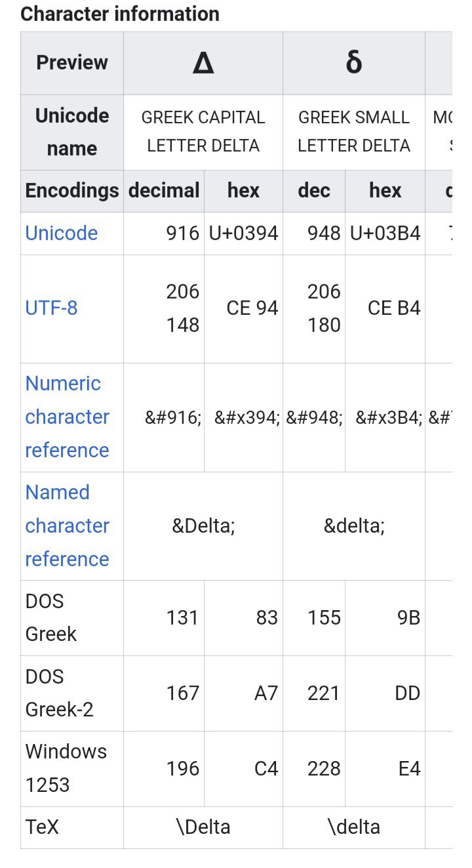This screenshot has height=868, width=472.
Task: Select the GREEK CAPITAL LETTER DELTA cell
Action: pos(203,131)
